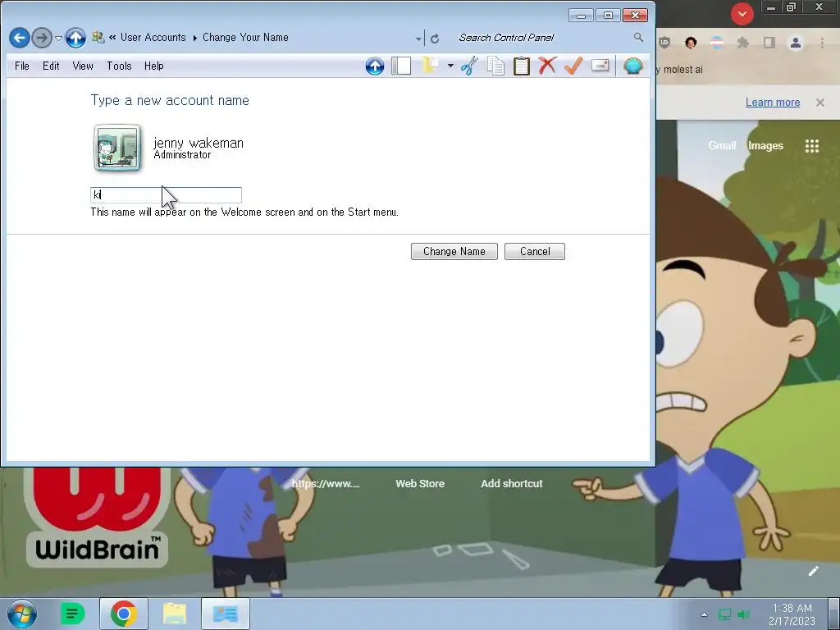This screenshot has height=630, width=840.
Task: Click the toolbar Up one level icon
Action: 374,66
